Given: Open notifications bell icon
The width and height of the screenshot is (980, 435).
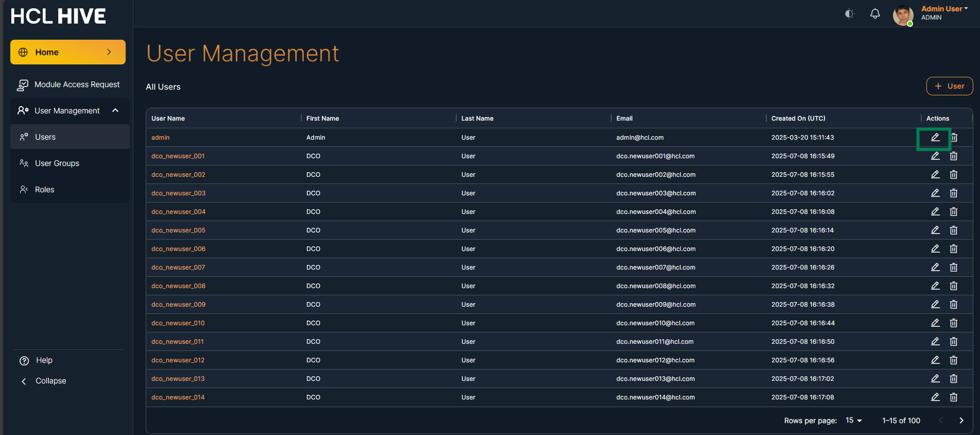Looking at the screenshot, I should (875, 14).
